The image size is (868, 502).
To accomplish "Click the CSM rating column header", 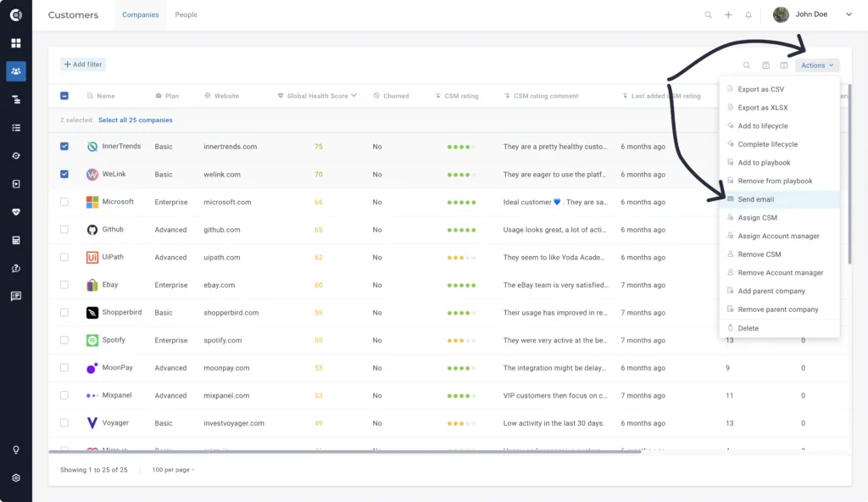I will click(457, 96).
